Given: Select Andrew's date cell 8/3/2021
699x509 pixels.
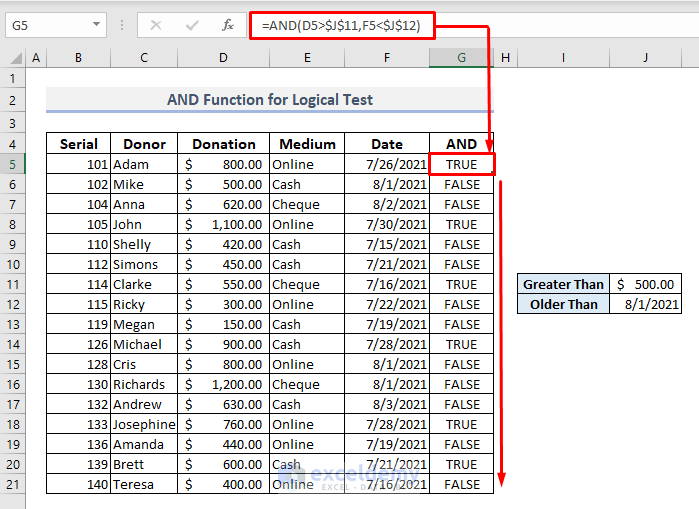Looking at the screenshot, I should 387,405.
